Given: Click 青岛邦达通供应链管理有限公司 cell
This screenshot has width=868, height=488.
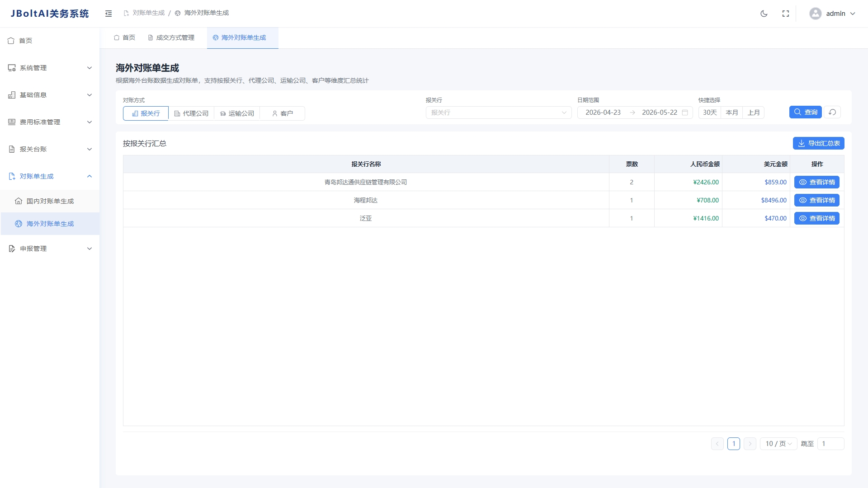Looking at the screenshot, I should (x=366, y=182).
